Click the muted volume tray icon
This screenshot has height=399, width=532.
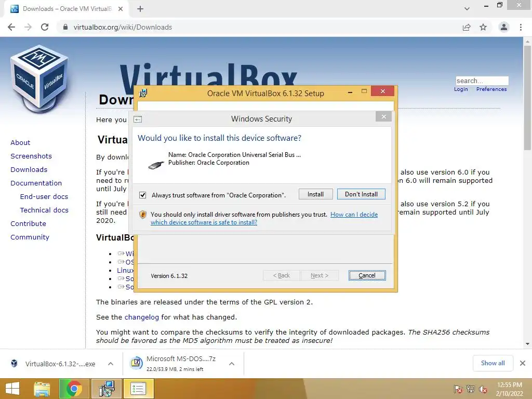click(483, 389)
